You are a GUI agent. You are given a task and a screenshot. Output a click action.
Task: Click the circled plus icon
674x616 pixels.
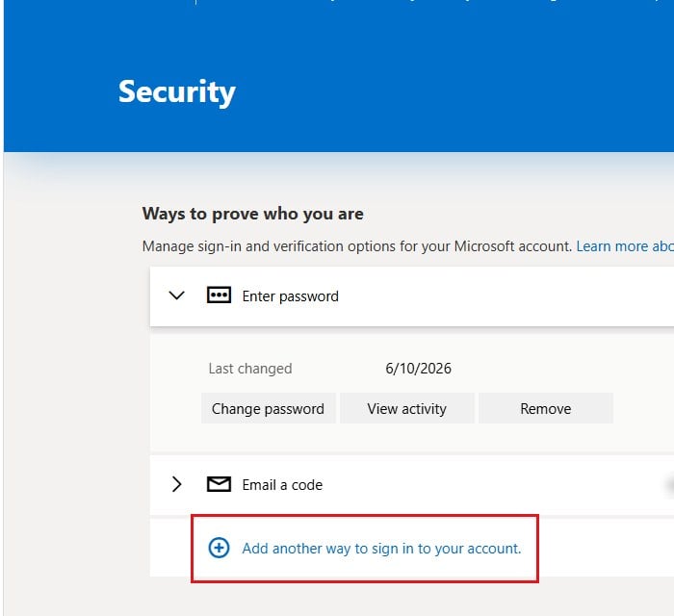coord(219,548)
